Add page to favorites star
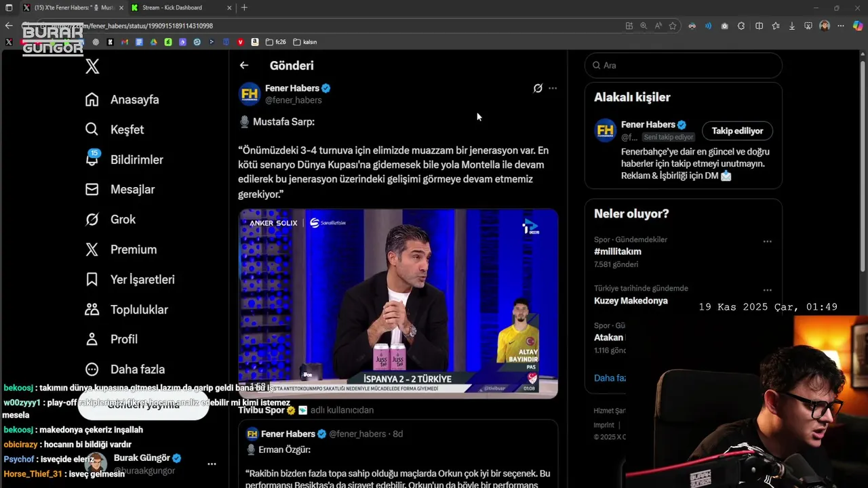 (673, 26)
